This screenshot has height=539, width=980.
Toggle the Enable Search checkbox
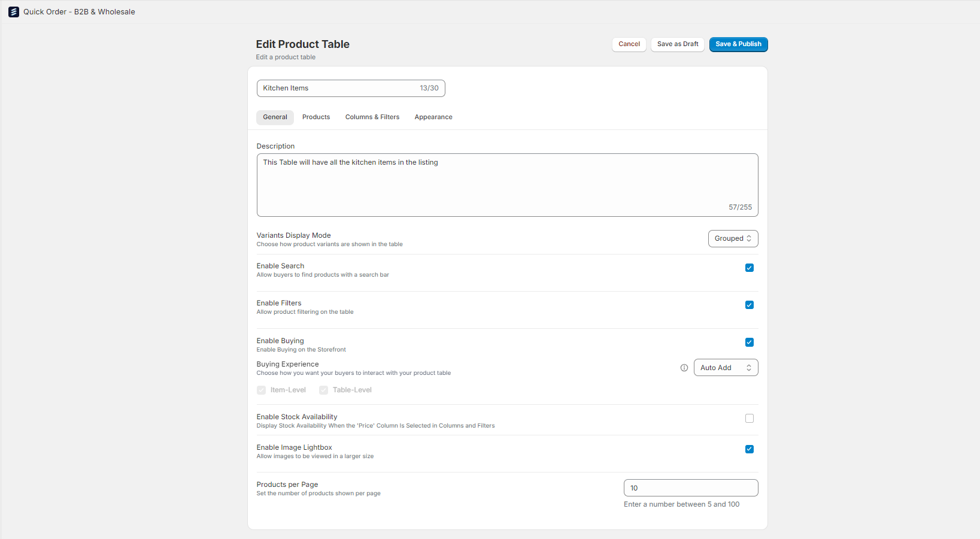(749, 268)
